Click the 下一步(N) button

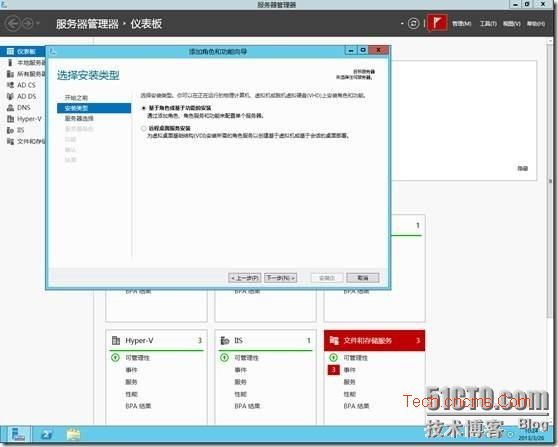tap(280, 278)
